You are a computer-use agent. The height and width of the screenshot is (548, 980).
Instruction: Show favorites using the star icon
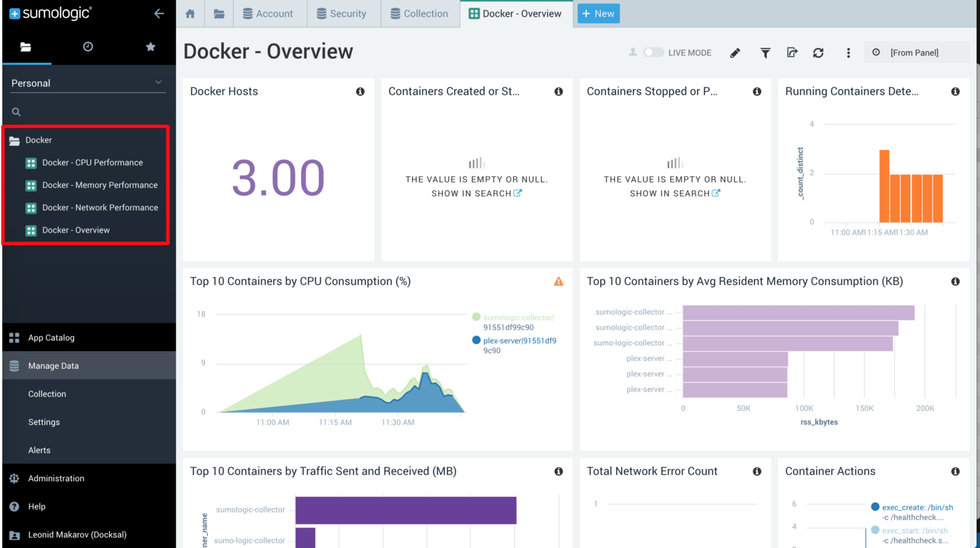(x=151, y=47)
